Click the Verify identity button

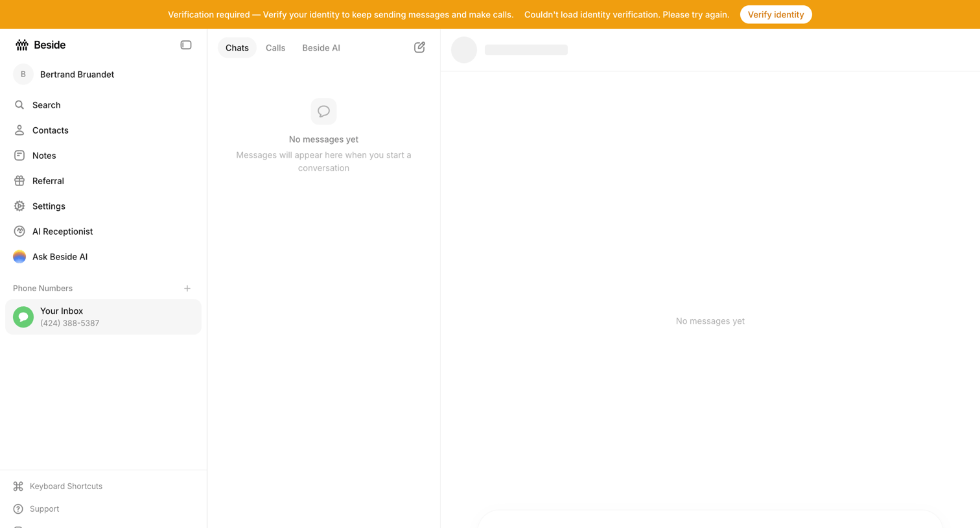point(776,14)
